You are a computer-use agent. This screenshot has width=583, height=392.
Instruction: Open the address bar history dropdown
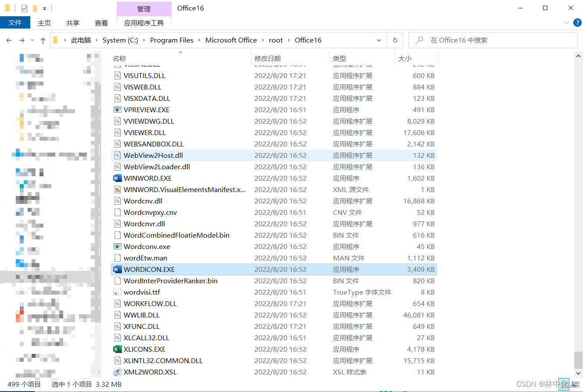point(379,40)
